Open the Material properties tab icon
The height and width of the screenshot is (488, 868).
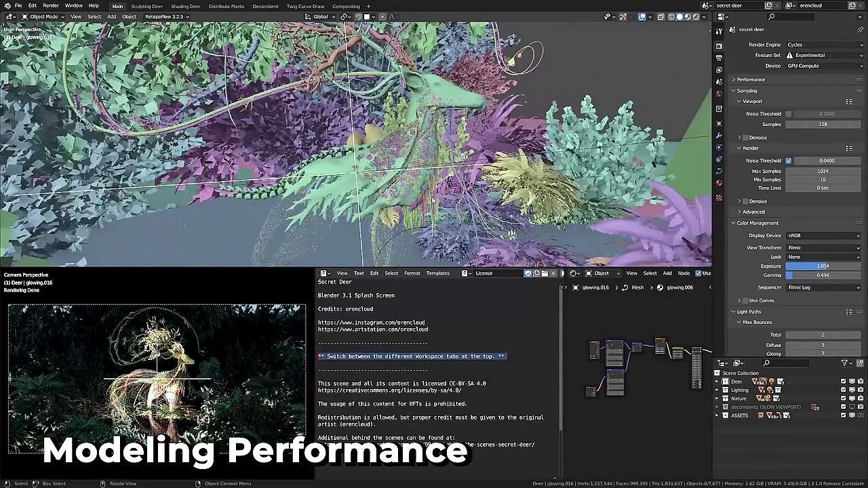click(719, 183)
